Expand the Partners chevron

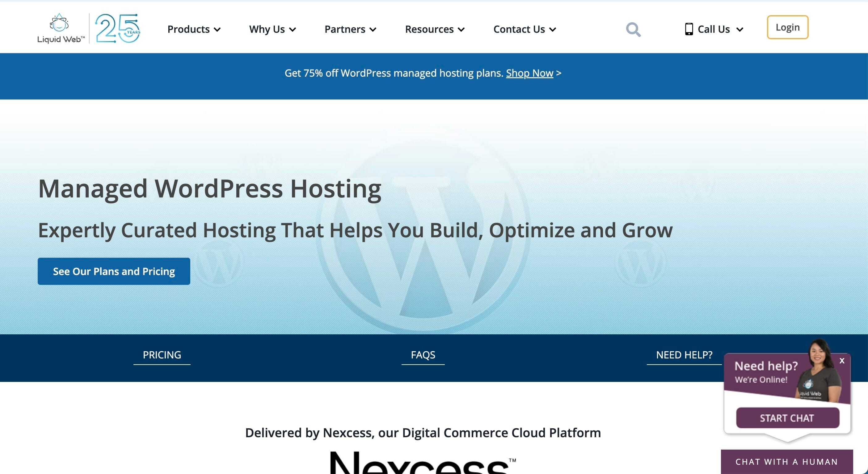pos(373,30)
